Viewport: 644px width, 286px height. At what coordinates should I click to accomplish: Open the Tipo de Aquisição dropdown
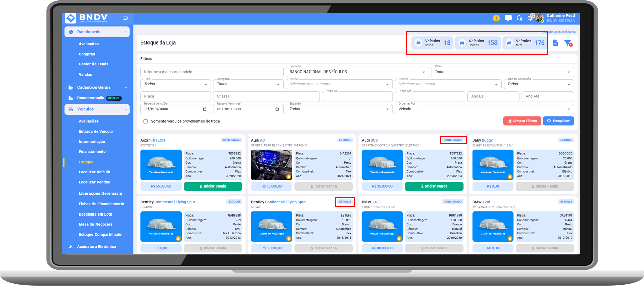coord(539,84)
